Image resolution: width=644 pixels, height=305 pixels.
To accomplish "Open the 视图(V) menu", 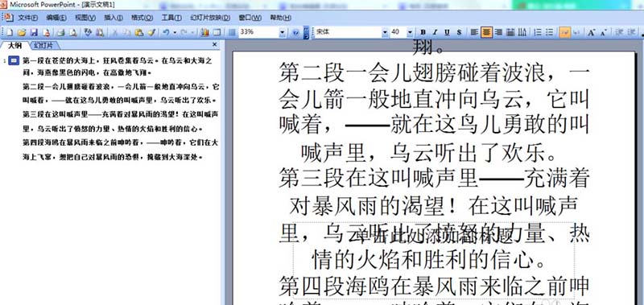I will pyautogui.click(x=85, y=18).
